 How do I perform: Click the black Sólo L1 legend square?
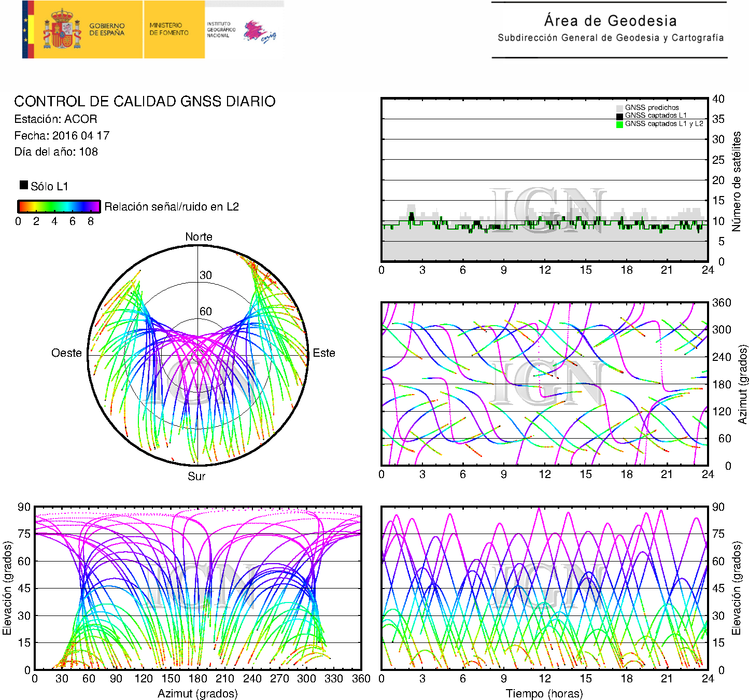pyautogui.click(x=24, y=185)
